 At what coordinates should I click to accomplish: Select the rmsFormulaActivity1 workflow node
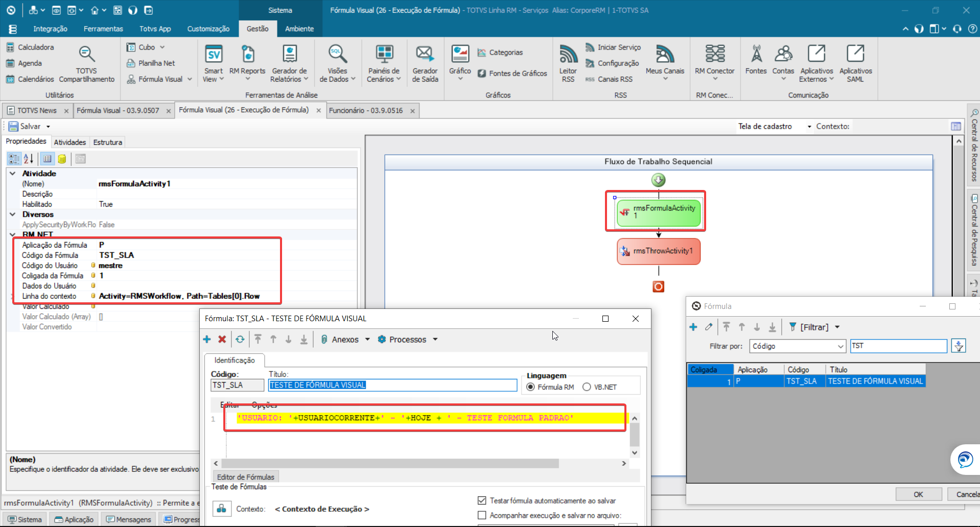coord(659,212)
